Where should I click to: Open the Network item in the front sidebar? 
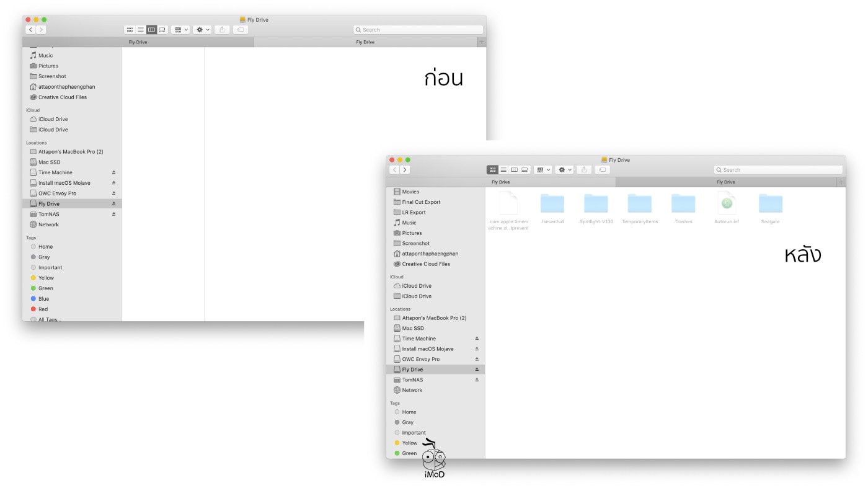click(412, 390)
